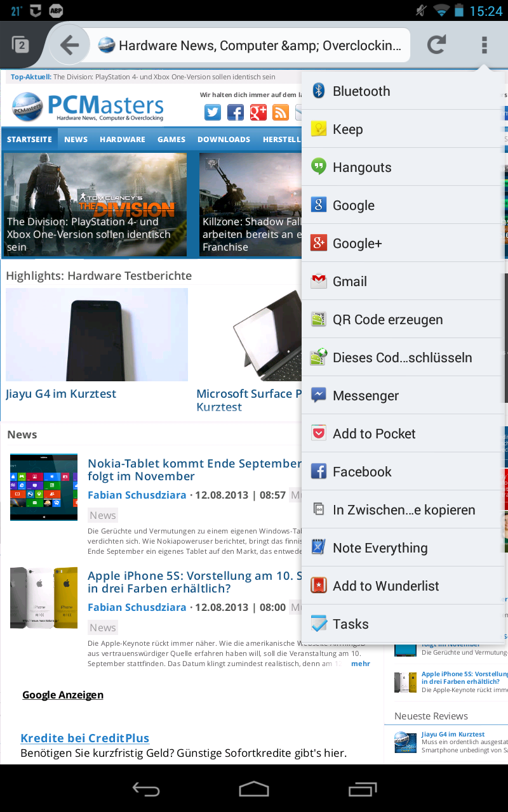Screen dimensions: 508x812
Task: Open the Twitter icon on PCMasters header
Action: click(x=213, y=112)
